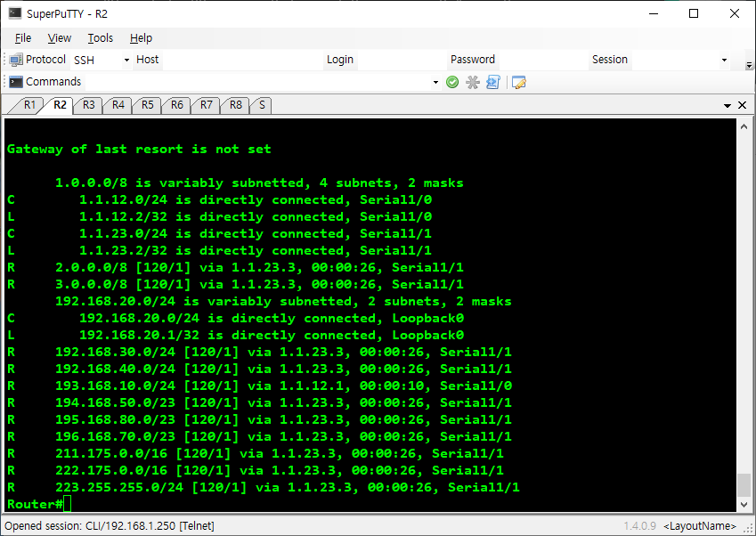Click the terminal scrollbar down arrow
The image size is (756, 536).
[744, 504]
